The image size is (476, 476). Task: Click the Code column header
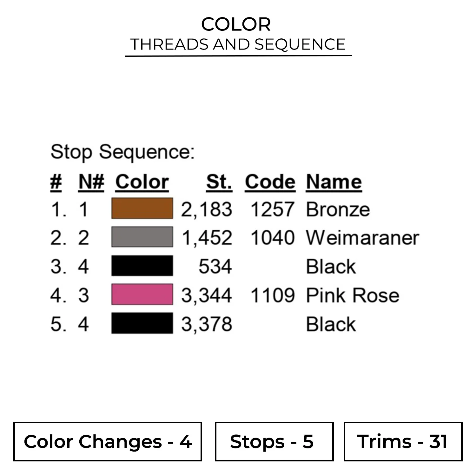pos(270,182)
